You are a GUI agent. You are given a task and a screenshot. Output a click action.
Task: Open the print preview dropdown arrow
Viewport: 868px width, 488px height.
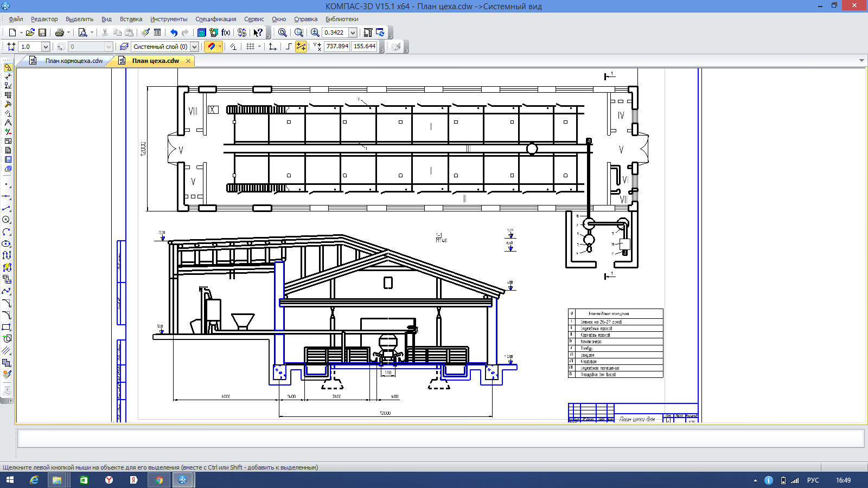pyautogui.click(x=92, y=33)
